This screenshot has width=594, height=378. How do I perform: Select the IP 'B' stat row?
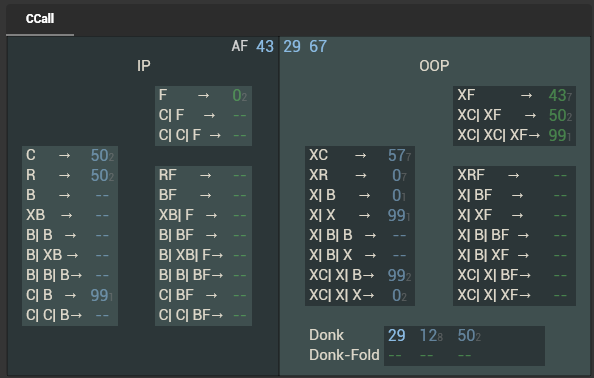[70, 195]
